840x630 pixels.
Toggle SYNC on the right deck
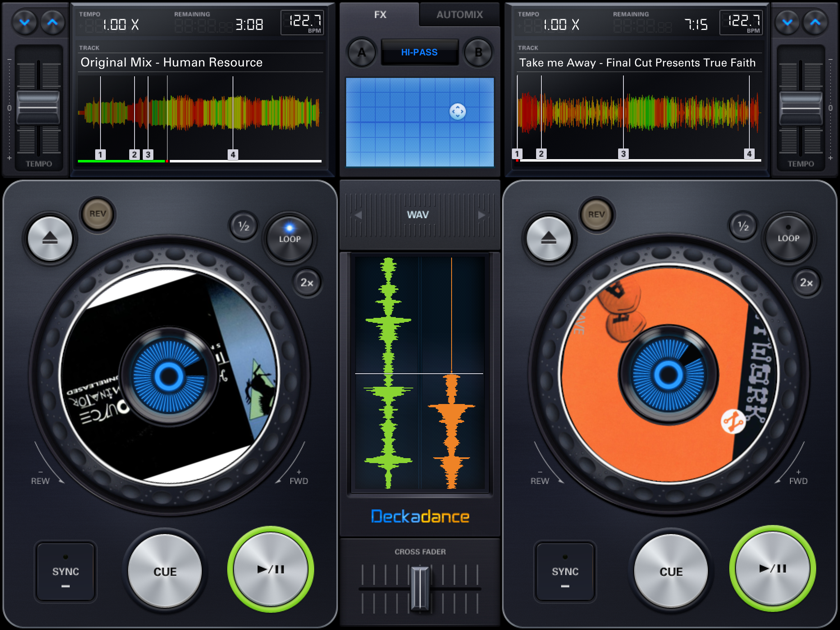pos(565,571)
